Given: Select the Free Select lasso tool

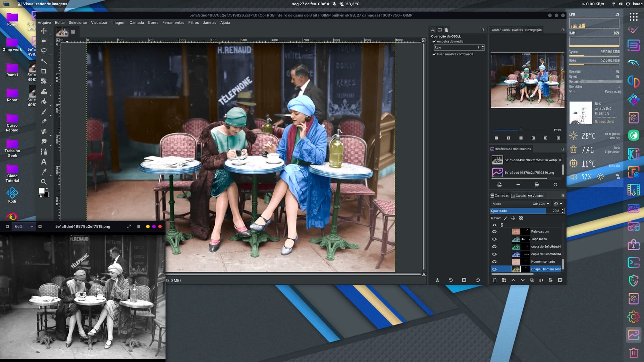Looking at the screenshot, I should point(44,51).
